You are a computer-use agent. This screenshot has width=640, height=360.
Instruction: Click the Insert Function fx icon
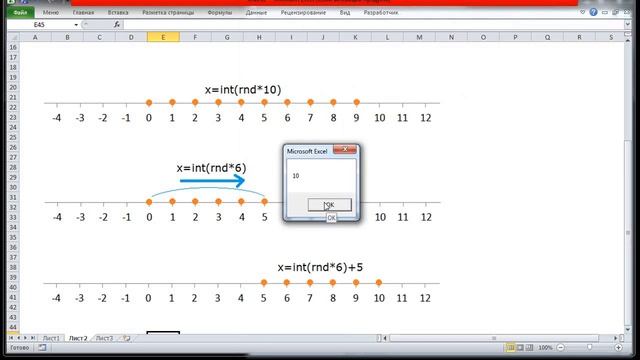tap(117, 24)
